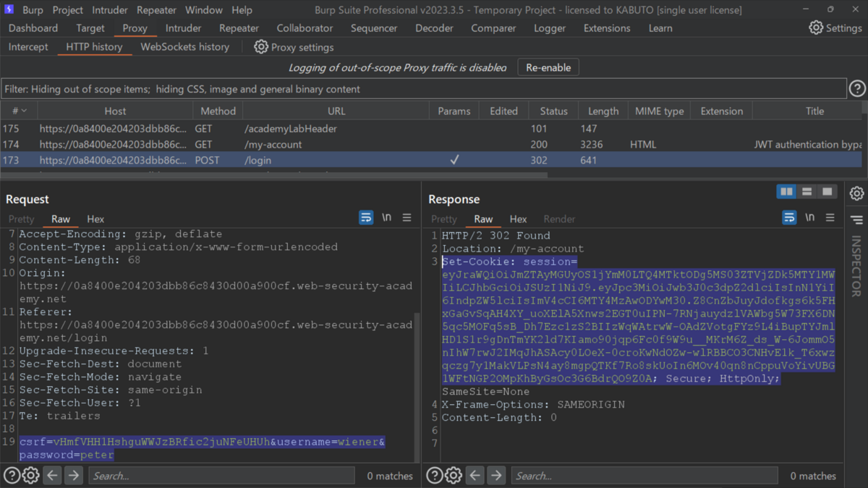Screen dimensions: 868x488
Task: Go to previous match in Request search
Action: tap(52, 475)
